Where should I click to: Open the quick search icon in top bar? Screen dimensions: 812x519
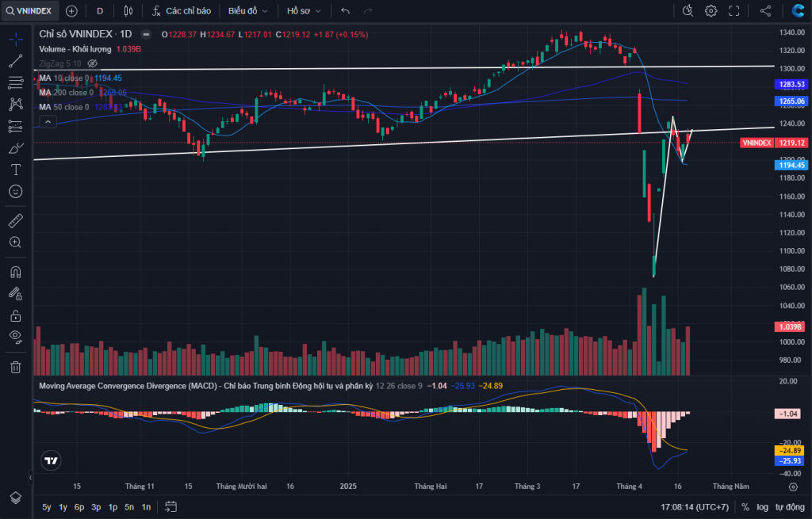tap(688, 11)
